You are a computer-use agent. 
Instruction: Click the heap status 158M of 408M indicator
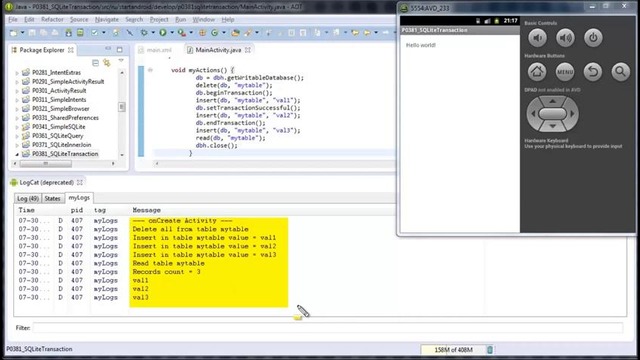pos(453,350)
